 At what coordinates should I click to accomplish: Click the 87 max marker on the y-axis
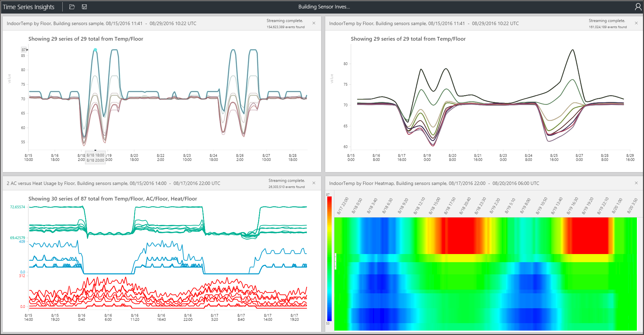23,50
